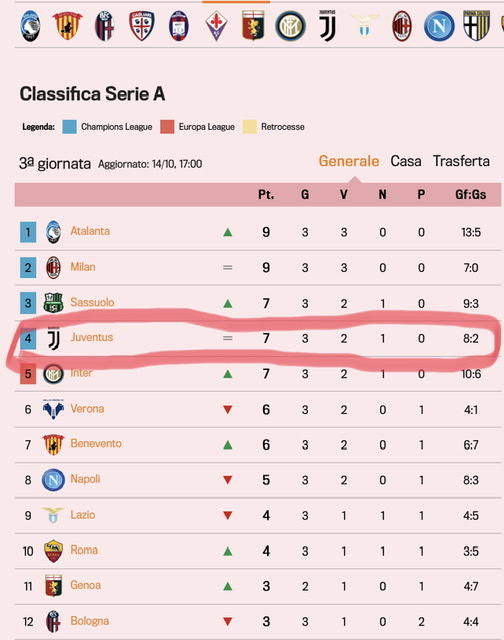The image size is (504, 640).
Task: Click the Fiorentina crest in team bar
Action: click(x=216, y=25)
